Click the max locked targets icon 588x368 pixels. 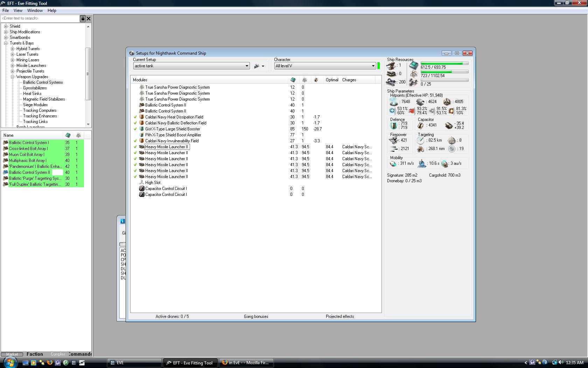pos(452,140)
